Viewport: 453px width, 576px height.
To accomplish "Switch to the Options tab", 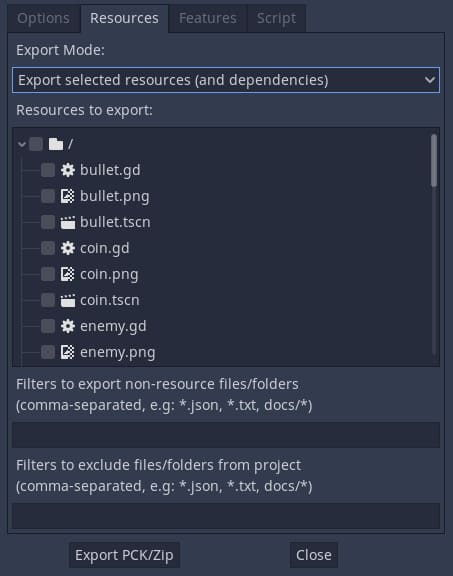I will coord(43,18).
